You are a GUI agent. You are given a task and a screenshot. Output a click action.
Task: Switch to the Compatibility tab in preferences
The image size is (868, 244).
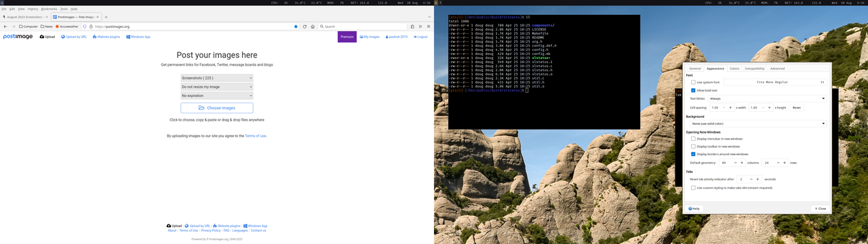(x=755, y=68)
